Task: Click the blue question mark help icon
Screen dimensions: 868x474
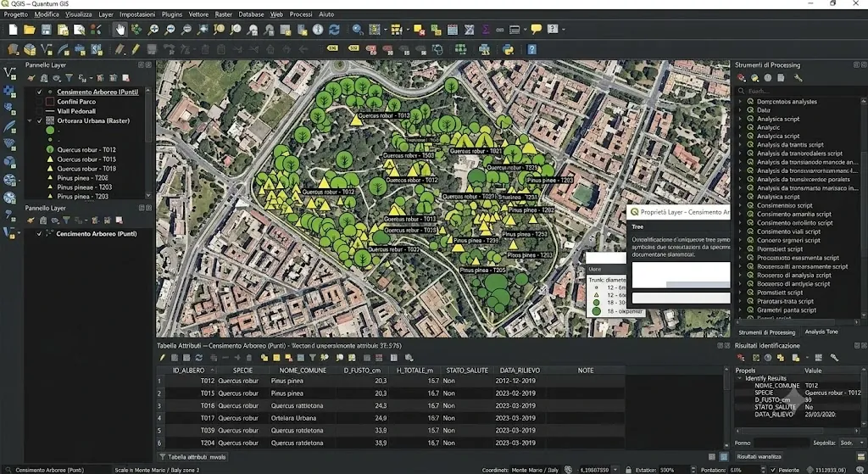Action: coord(531,49)
